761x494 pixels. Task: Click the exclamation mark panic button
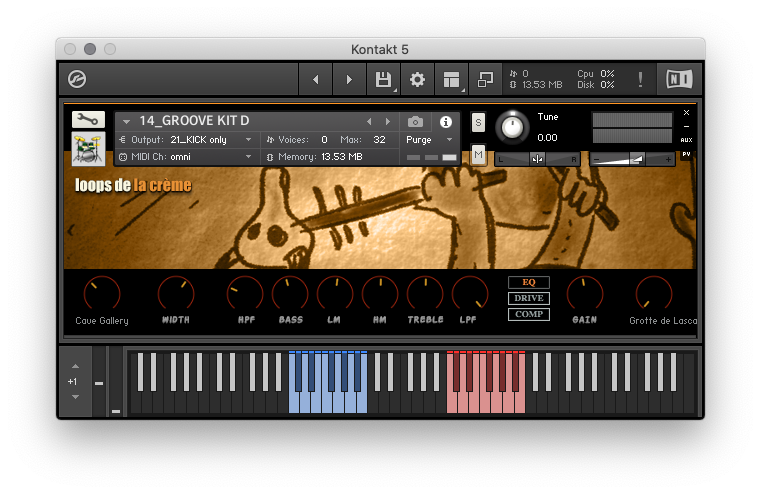click(640, 79)
